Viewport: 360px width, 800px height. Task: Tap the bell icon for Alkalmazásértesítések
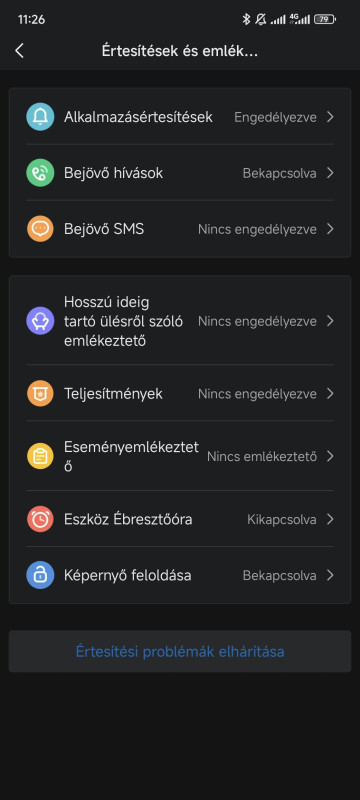pyautogui.click(x=40, y=117)
